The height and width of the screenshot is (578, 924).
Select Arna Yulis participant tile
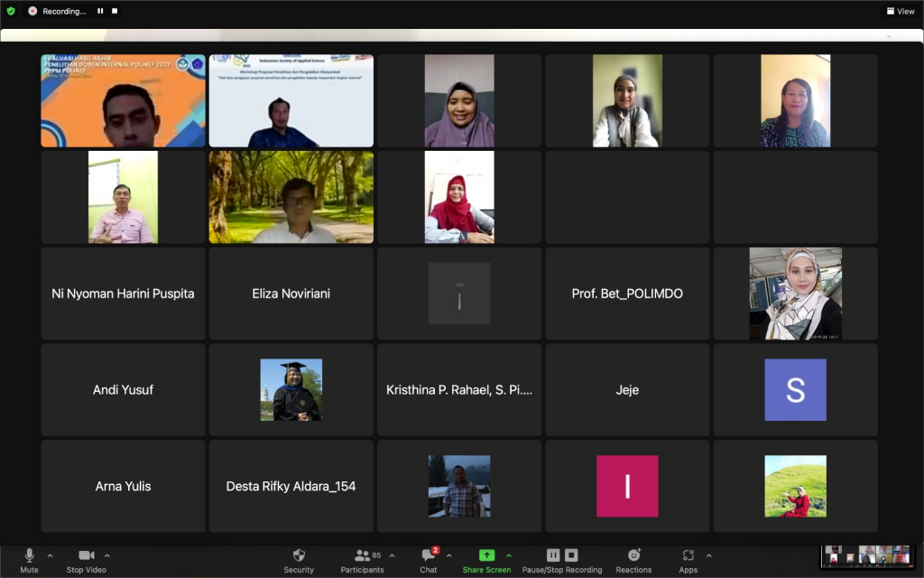click(123, 486)
